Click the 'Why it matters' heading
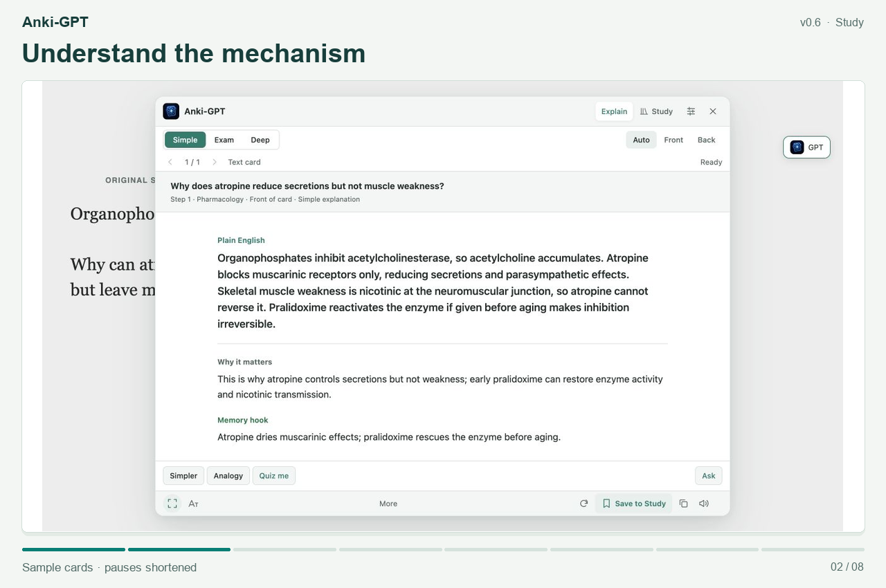Image resolution: width=886 pixels, height=588 pixels. (x=244, y=362)
